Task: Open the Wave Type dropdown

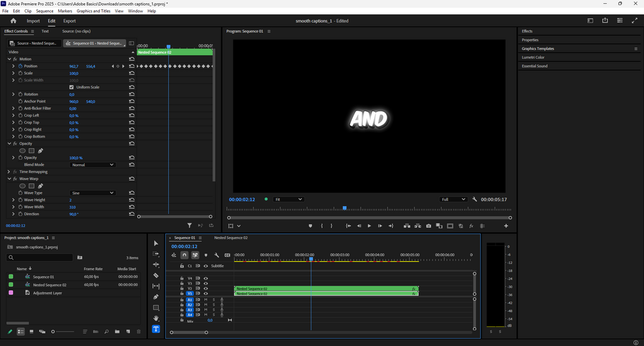Action: (x=92, y=193)
